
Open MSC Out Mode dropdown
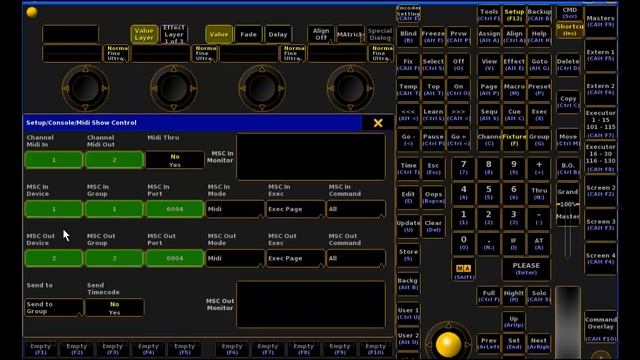235,258
